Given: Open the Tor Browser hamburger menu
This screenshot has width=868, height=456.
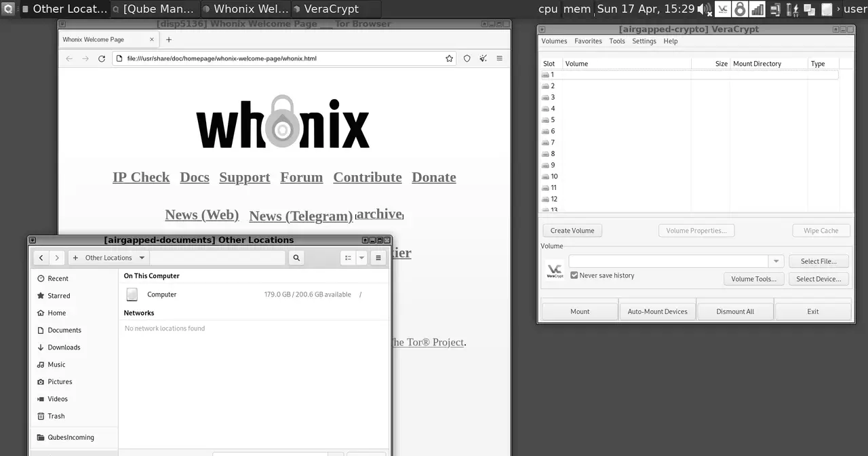Looking at the screenshot, I should [x=499, y=58].
